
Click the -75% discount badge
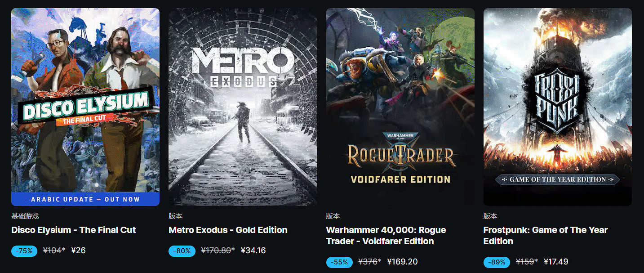click(24, 251)
